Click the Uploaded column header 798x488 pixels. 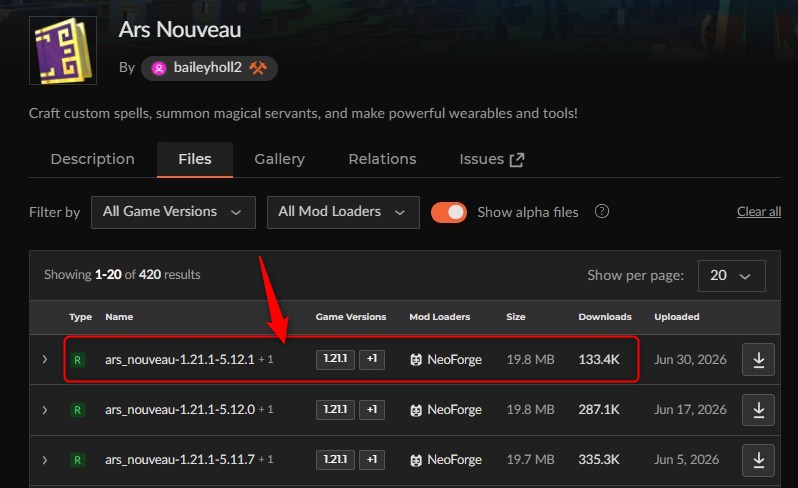coord(677,317)
